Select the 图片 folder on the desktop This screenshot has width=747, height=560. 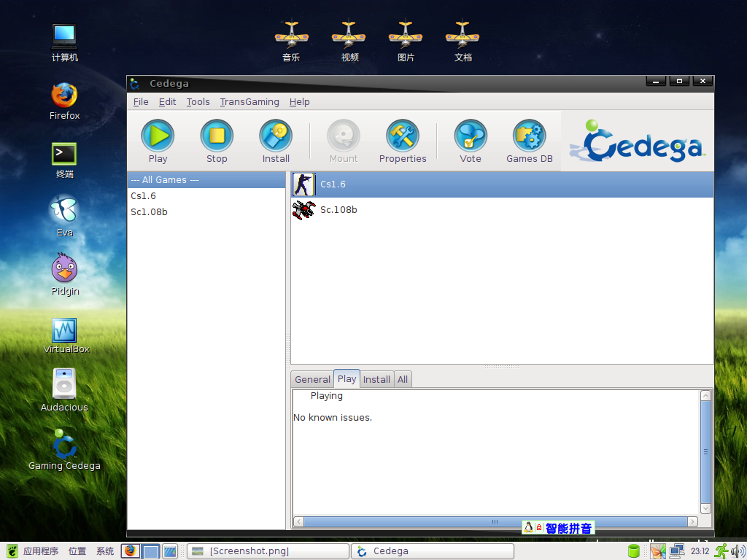click(x=406, y=41)
